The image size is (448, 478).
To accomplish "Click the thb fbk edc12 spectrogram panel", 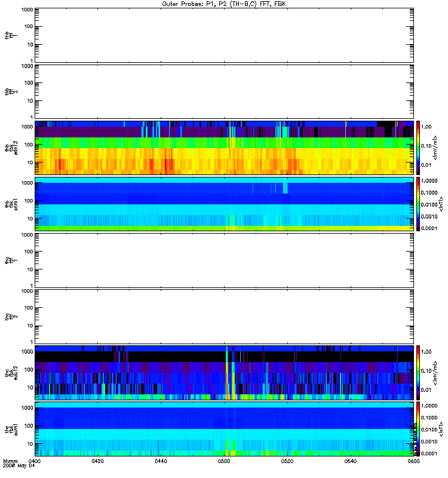I will (224, 148).
